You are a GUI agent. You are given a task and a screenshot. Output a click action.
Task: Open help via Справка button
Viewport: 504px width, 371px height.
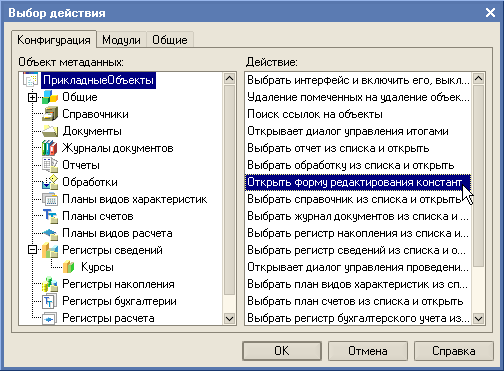coord(454,351)
